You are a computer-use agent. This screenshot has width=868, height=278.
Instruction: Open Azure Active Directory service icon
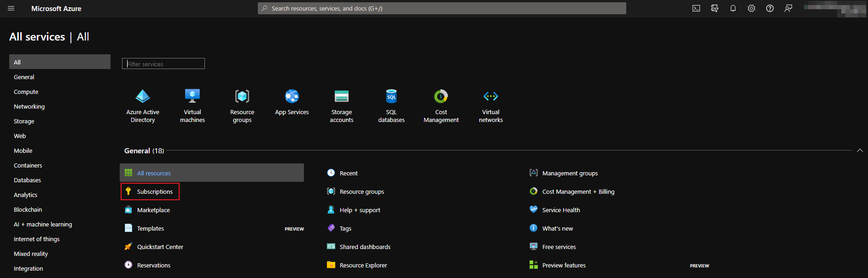point(143,97)
